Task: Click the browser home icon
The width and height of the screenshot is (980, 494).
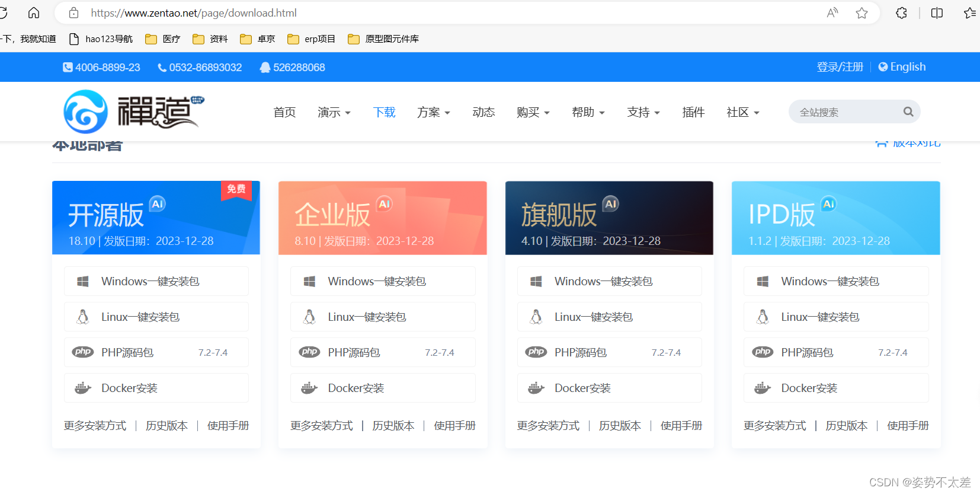Action: tap(34, 12)
